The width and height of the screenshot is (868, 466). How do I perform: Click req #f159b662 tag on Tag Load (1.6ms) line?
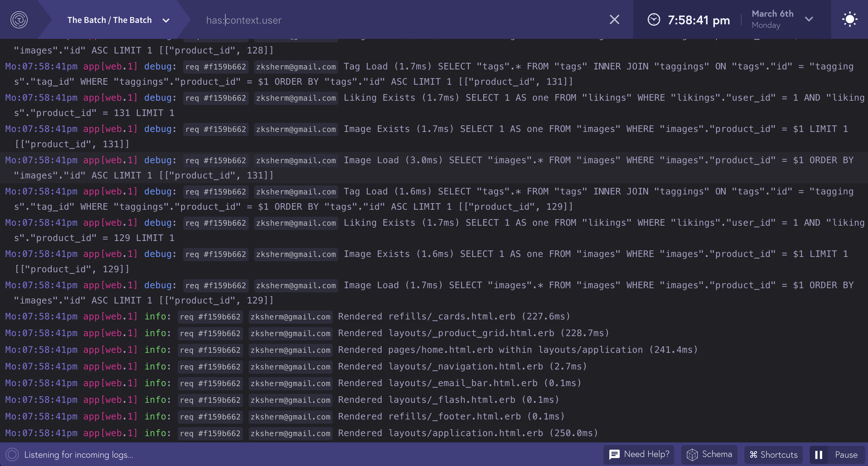point(216,192)
